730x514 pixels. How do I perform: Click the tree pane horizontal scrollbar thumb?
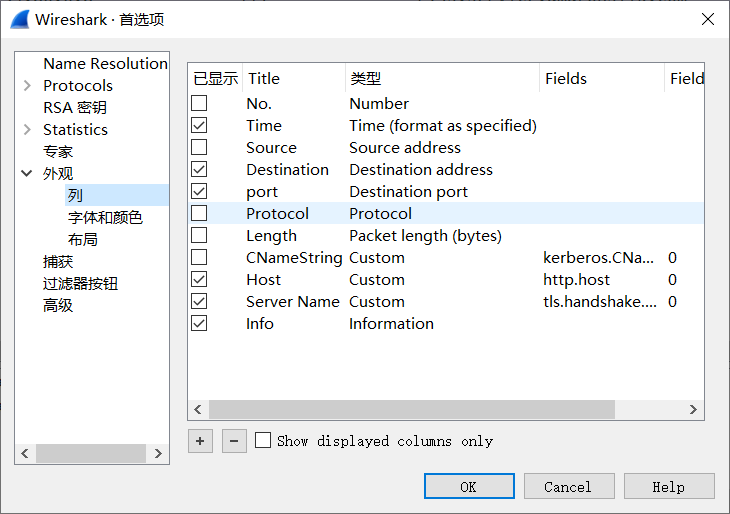91,453
